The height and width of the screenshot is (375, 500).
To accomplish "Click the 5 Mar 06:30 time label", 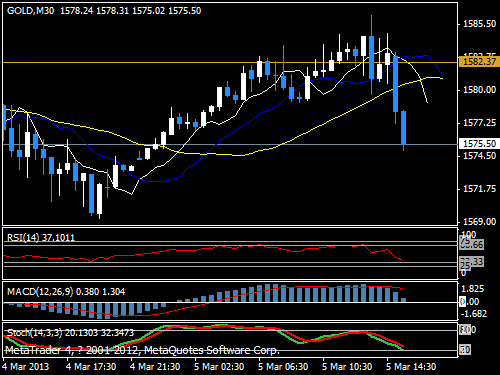I will pyautogui.click(x=283, y=367).
